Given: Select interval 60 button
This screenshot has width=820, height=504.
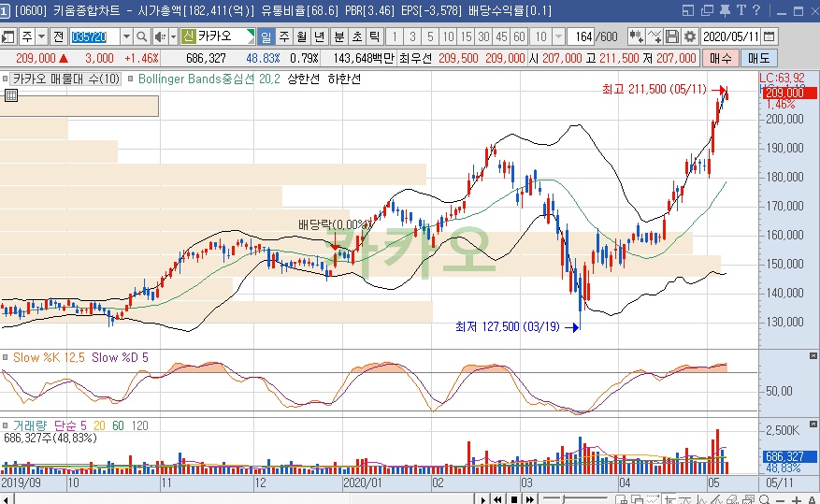Looking at the screenshot, I should (519, 36).
